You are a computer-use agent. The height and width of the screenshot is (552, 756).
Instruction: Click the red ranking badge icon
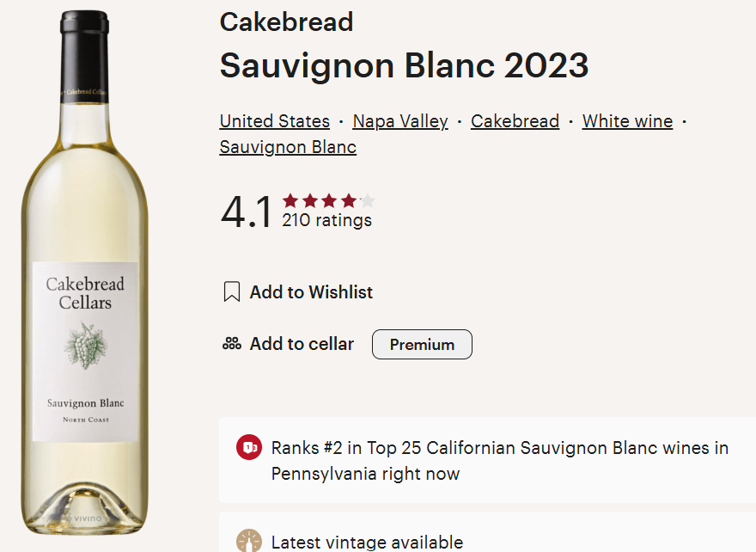click(x=249, y=448)
